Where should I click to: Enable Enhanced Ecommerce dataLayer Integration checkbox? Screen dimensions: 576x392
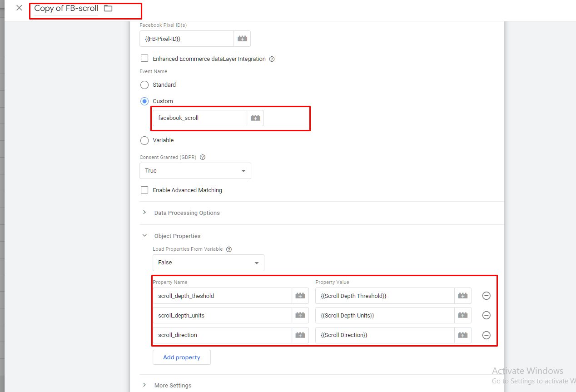(144, 59)
